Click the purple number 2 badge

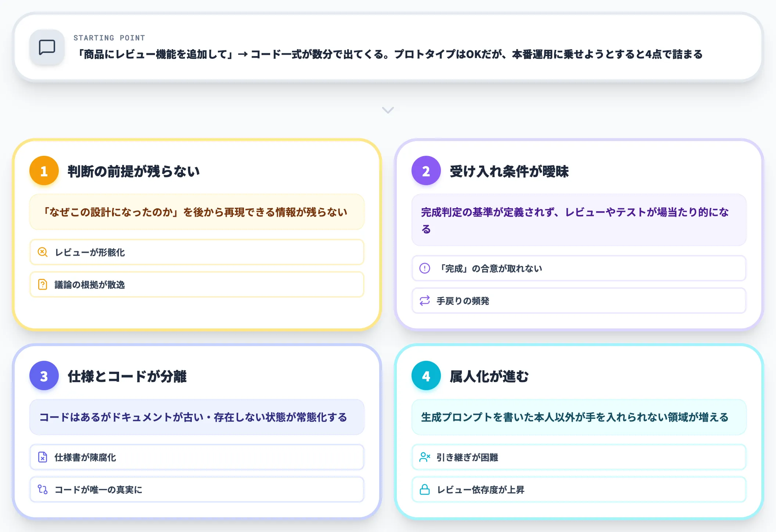426,171
